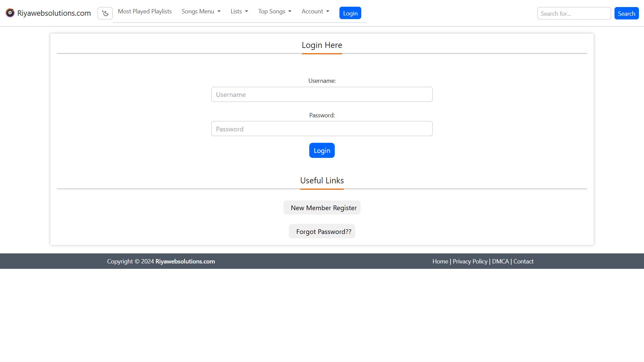Open the DMCA footer link
Image resolution: width=644 pixels, height=362 pixels.
500,261
